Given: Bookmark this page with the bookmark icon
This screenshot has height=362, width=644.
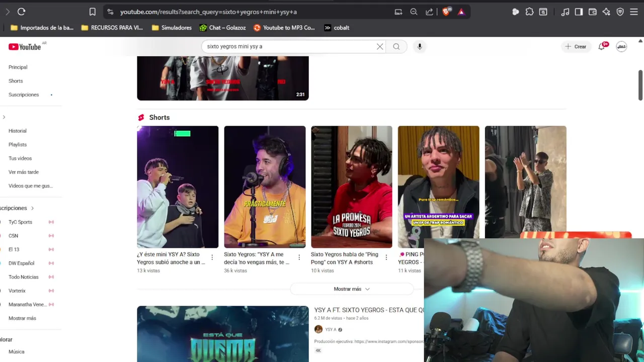Looking at the screenshot, I should pos(93,12).
